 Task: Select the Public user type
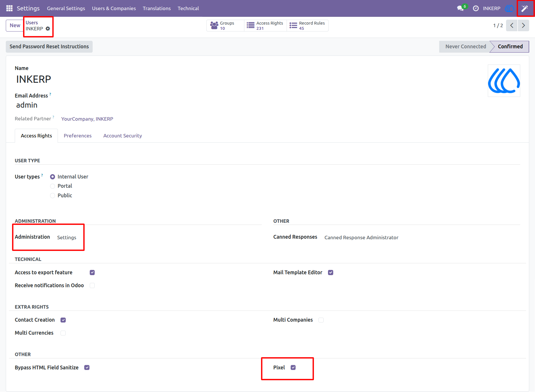point(52,196)
